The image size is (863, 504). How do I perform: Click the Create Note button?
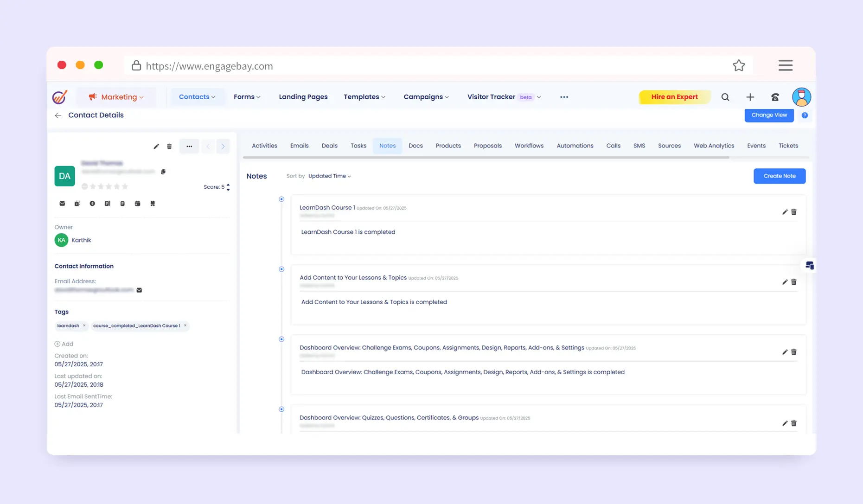[x=779, y=176]
